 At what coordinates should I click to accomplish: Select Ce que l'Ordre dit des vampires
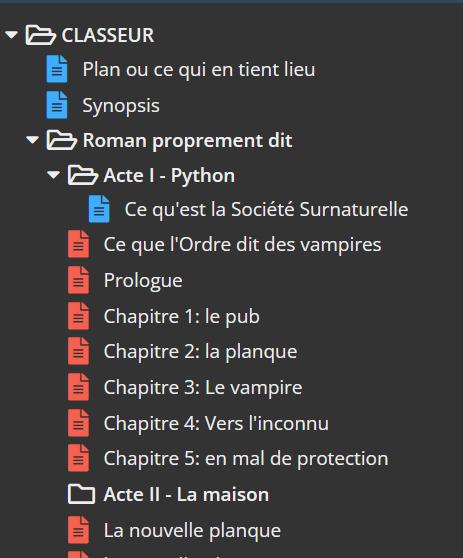[x=242, y=244]
